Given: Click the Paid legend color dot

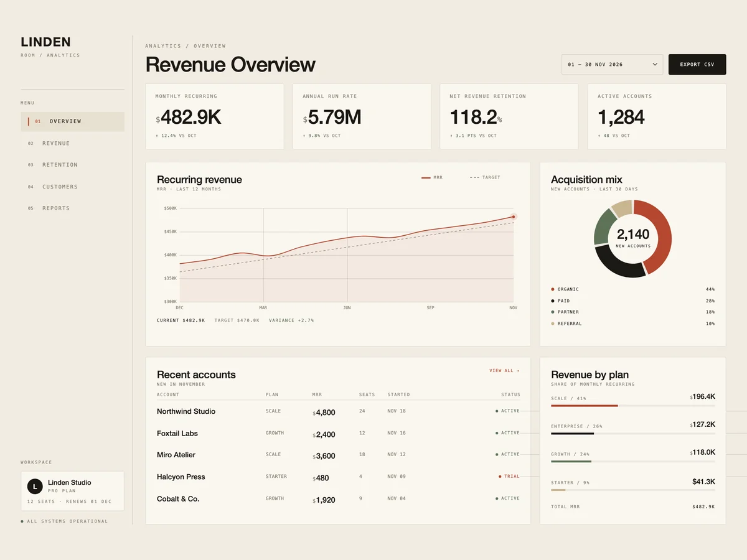Looking at the screenshot, I should coord(553,301).
